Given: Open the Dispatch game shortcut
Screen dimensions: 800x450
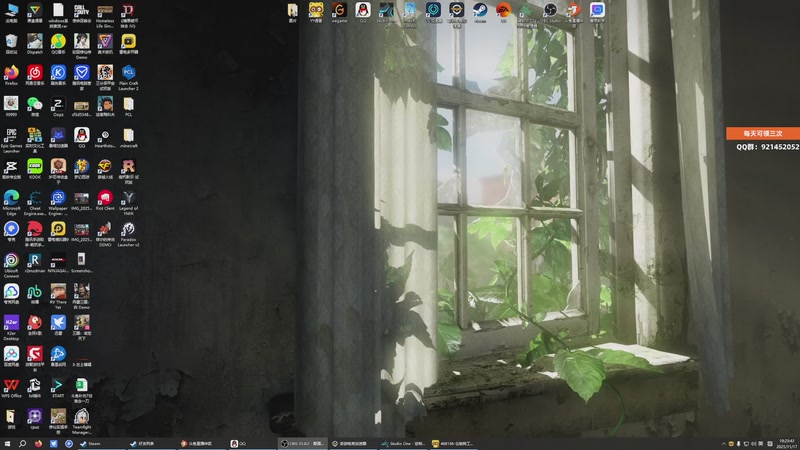Looking at the screenshot, I should click(x=35, y=44).
